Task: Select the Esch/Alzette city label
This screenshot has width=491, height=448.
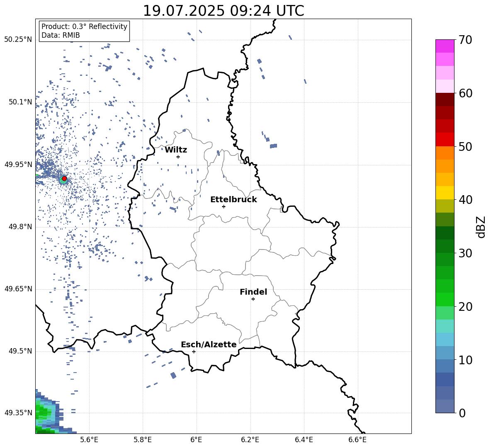Action: 209,344
